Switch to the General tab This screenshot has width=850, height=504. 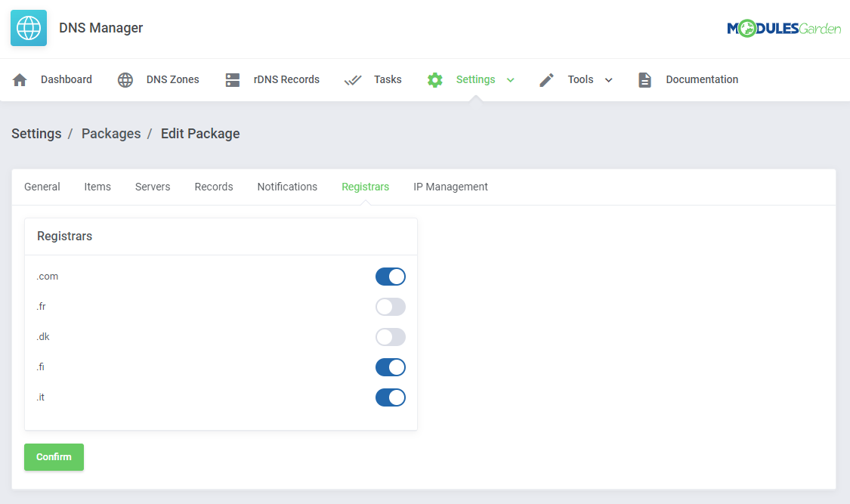click(x=42, y=187)
